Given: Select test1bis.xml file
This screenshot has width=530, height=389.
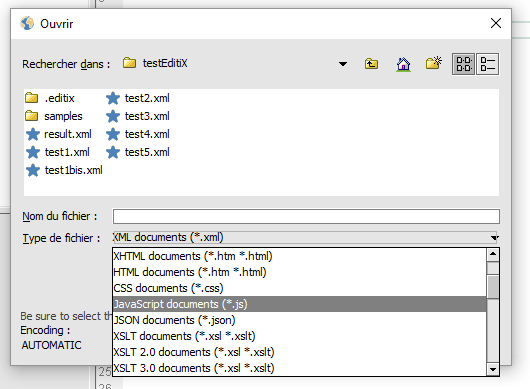Looking at the screenshot, I should click(x=64, y=170).
